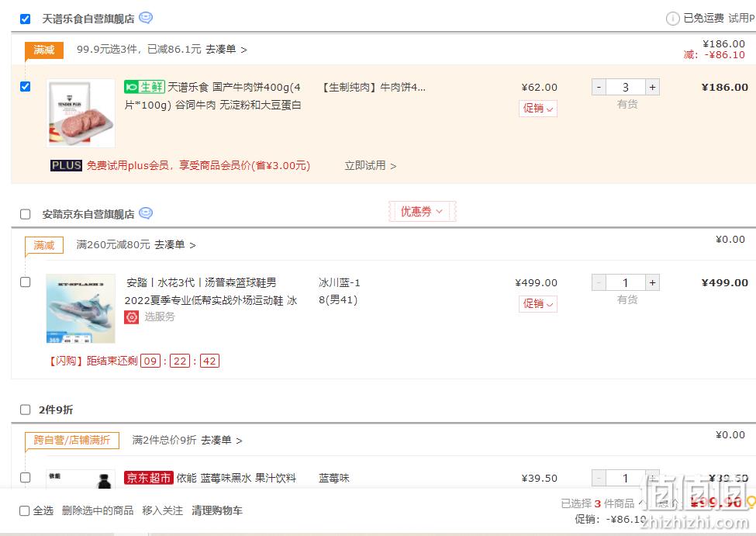Screen dimensions: 756x536
Task: Open the 依能 drink product thumbnail
Action: click(81, 479)
